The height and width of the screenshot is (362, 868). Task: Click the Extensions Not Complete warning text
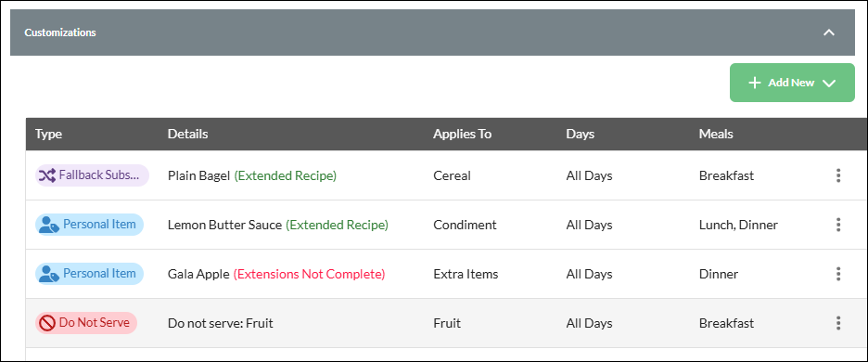[x=309, y=274]
